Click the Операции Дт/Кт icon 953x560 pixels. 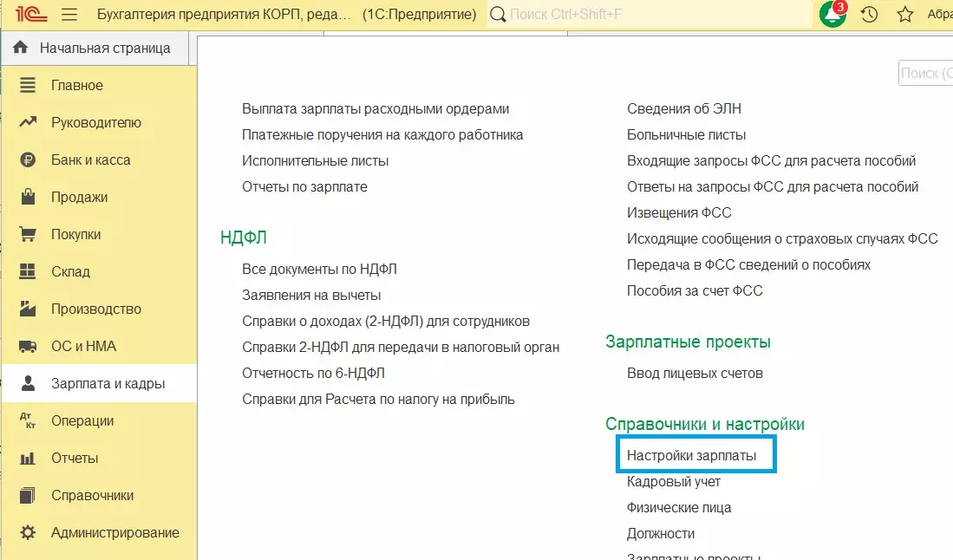pos(28,420)
